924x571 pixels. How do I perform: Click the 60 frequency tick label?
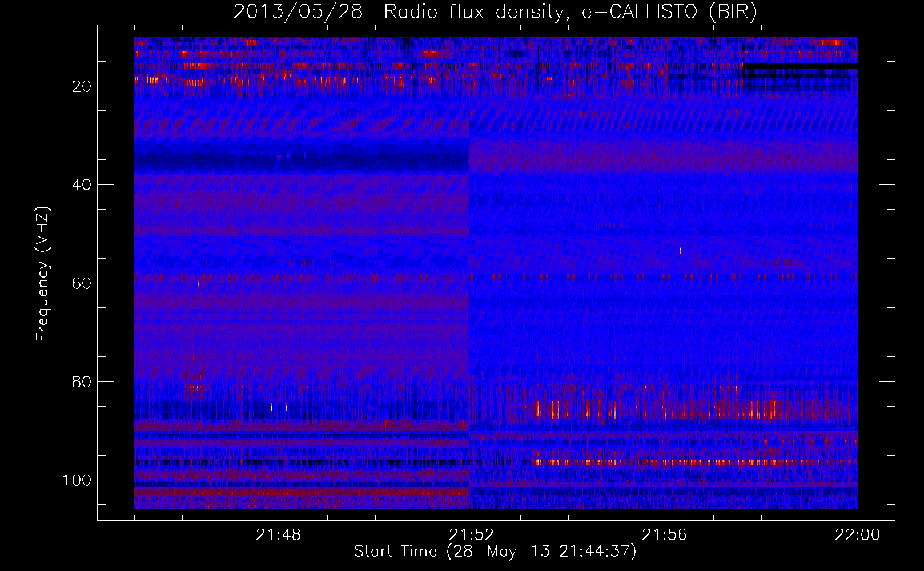pyautogui.click(x=82, y=284)
